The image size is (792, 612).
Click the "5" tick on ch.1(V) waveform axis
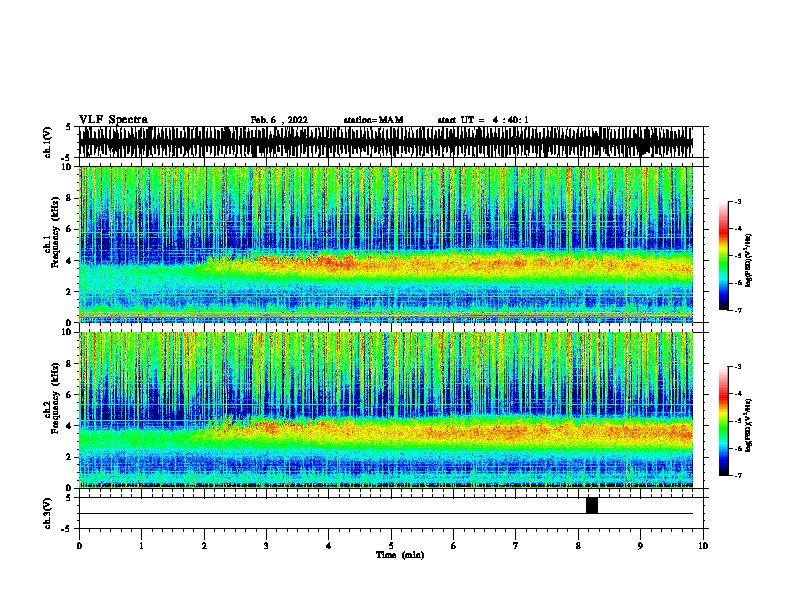click(x=69, y=127)
